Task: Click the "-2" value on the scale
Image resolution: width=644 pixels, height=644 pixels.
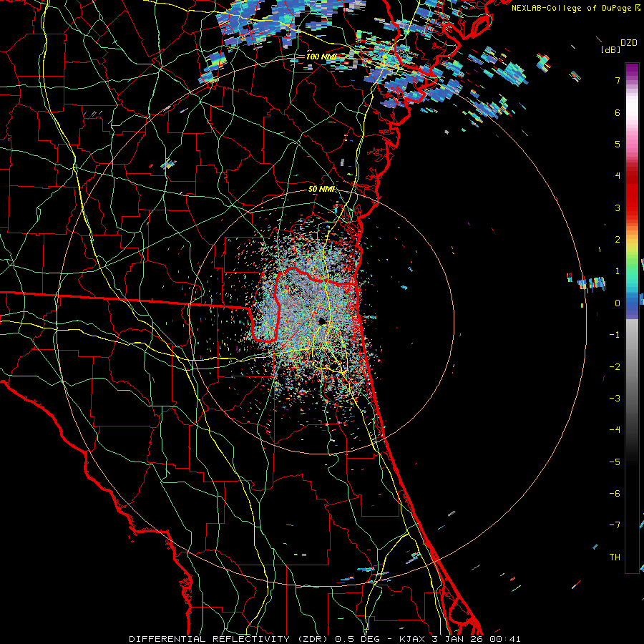Action: [615, 367]
